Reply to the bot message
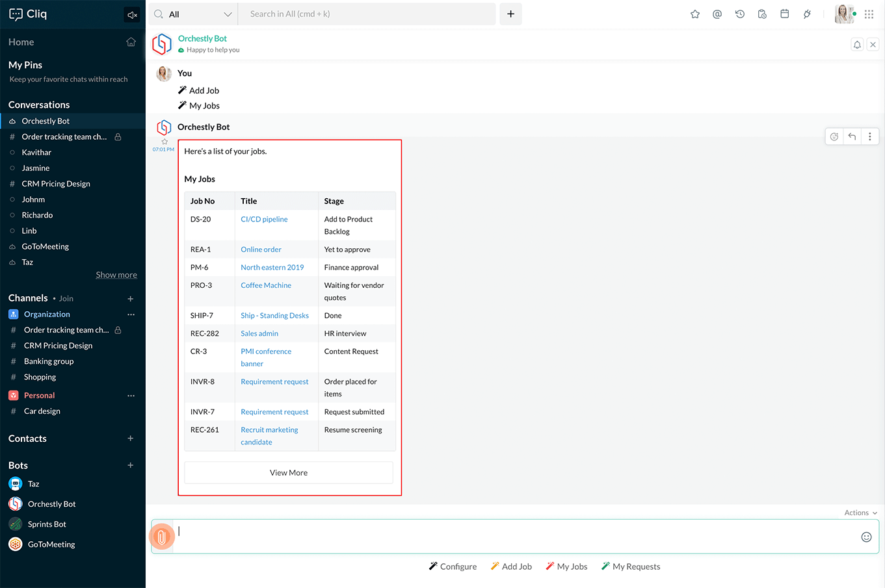This screenshot has width=885, height=588. (852, 136)
